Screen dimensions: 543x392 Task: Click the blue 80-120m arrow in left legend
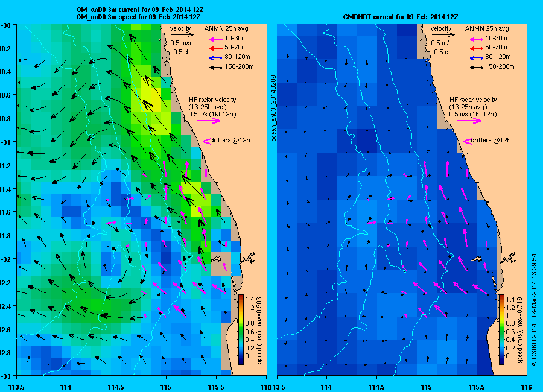(216, 58)
